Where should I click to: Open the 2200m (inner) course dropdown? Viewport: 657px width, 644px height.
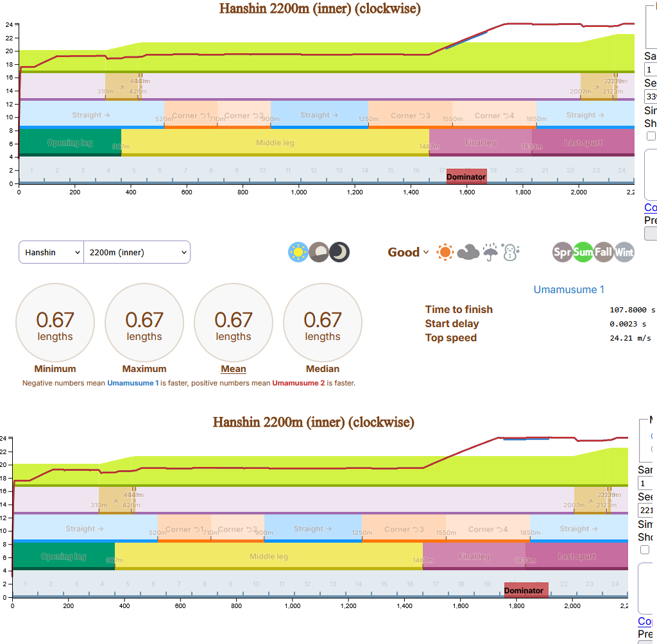point(137,252)
